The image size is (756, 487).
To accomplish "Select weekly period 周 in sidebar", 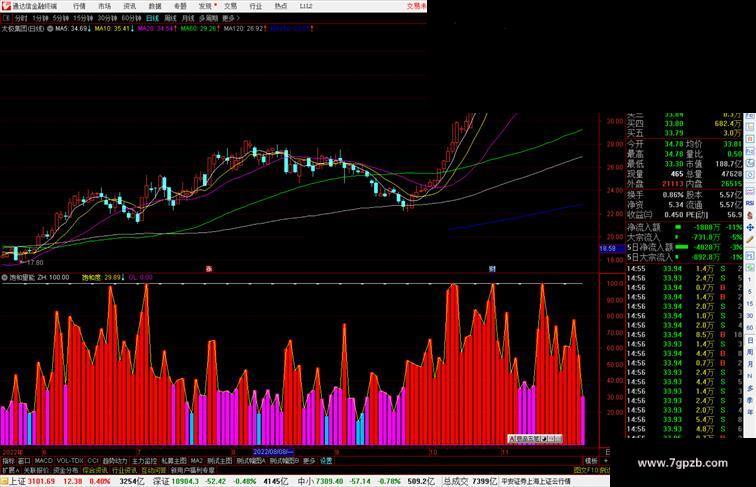I will point(750,352).
